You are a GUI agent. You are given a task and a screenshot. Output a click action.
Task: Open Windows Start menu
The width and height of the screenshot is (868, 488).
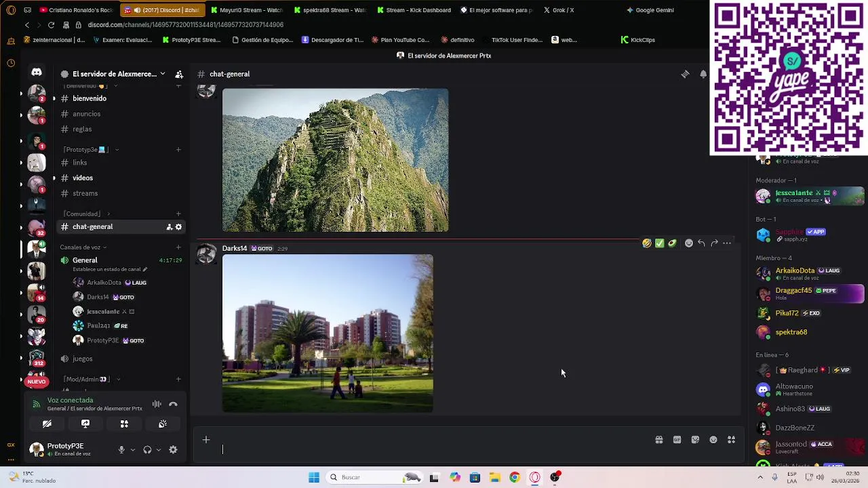click(313, 477)
